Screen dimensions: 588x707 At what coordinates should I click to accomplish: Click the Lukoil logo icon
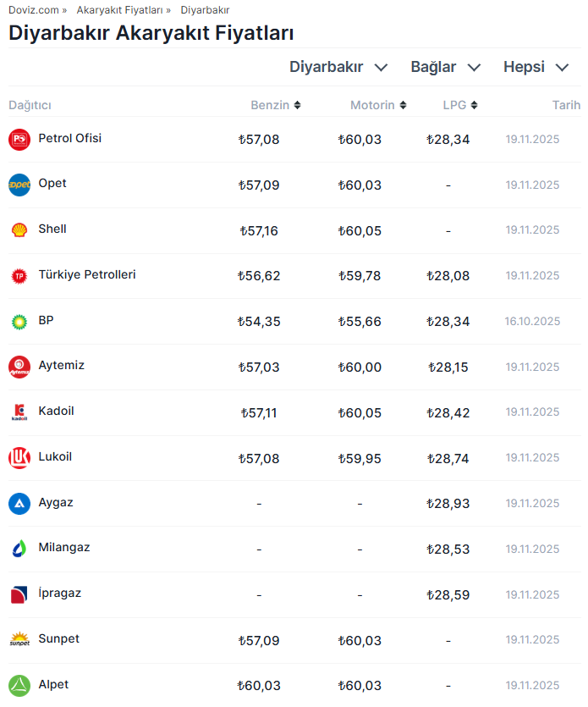coord(19,458)
